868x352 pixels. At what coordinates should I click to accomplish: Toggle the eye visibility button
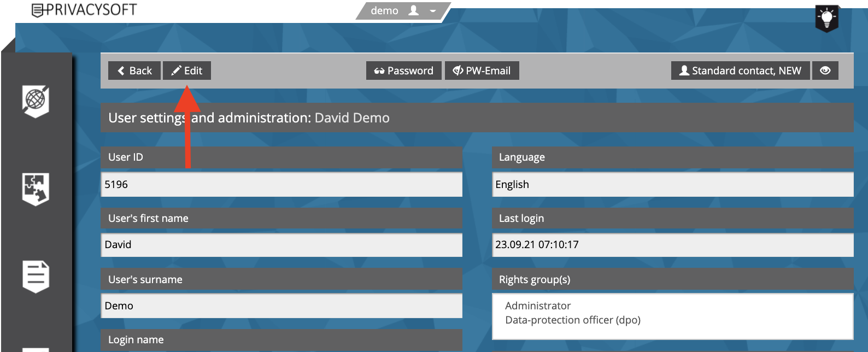coord(825,71)
